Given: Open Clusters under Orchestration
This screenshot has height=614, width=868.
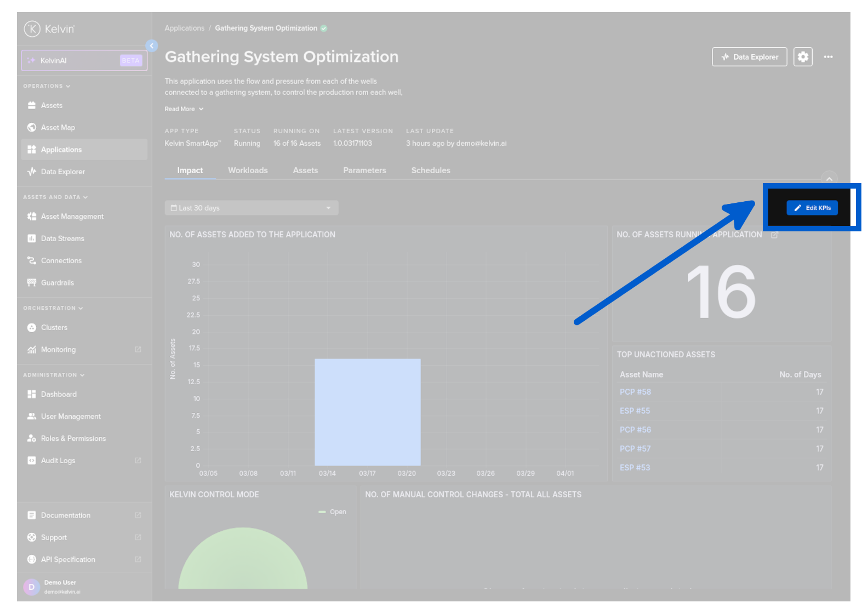Looking at the screenshot, I should [54, 327].
